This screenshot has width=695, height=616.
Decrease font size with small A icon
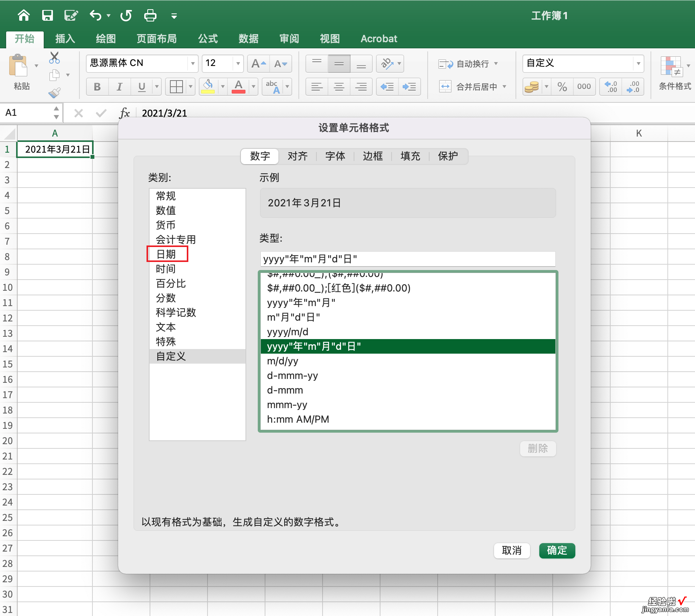pyautogui.click(x=280, y=64)
